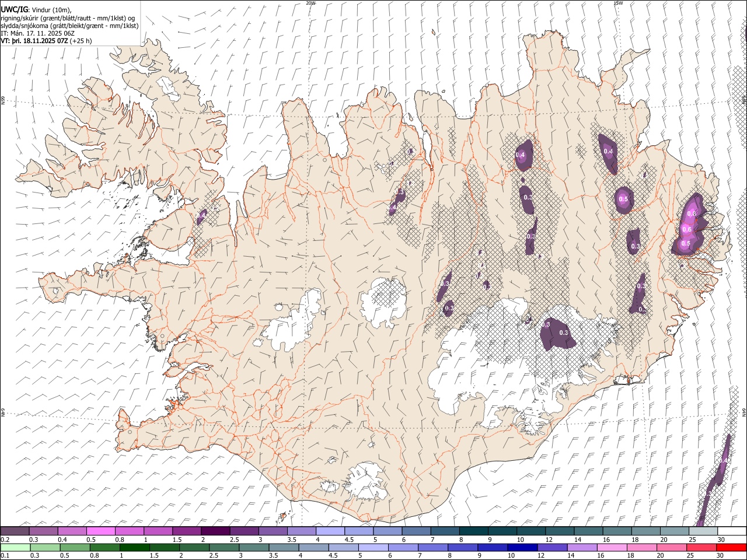Select the dark teal snow swatch at 8
Screen dimensions: 747x560
click(473, 531)
